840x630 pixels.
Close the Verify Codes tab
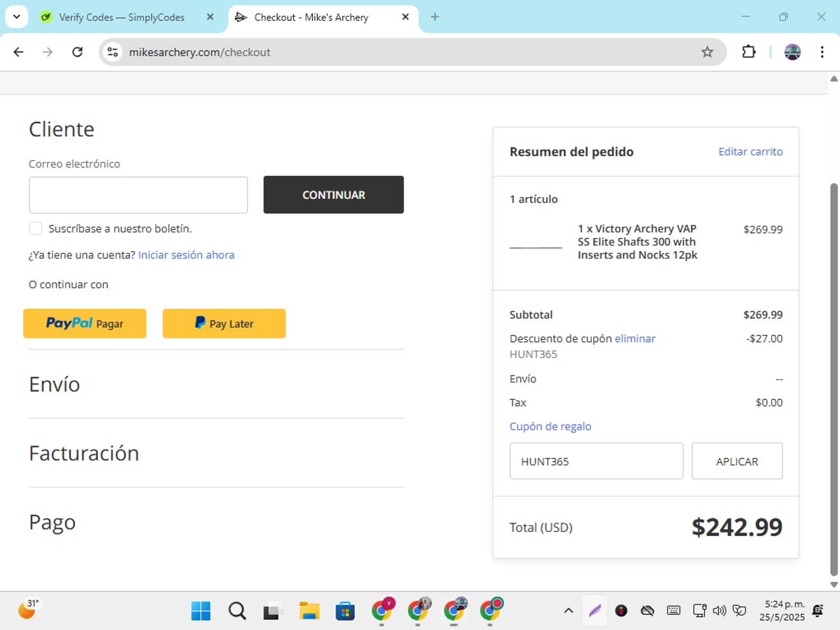(210, 17)
